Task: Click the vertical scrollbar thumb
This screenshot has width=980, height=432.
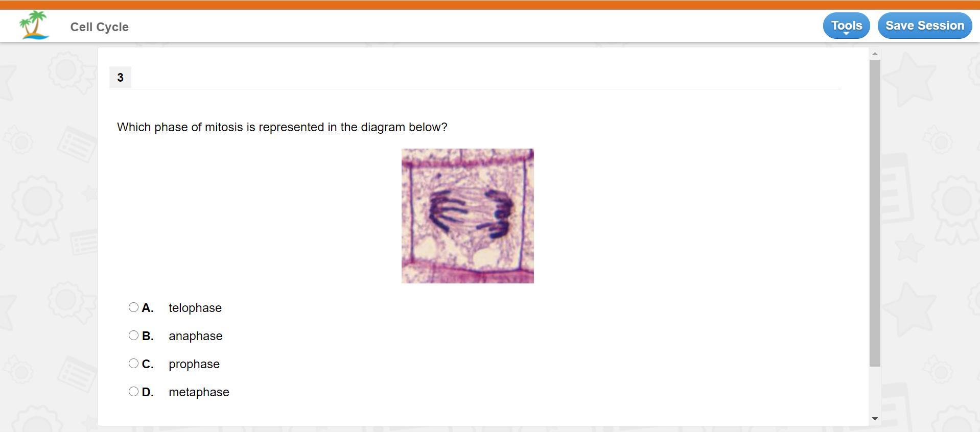Action: pos(875,213)
